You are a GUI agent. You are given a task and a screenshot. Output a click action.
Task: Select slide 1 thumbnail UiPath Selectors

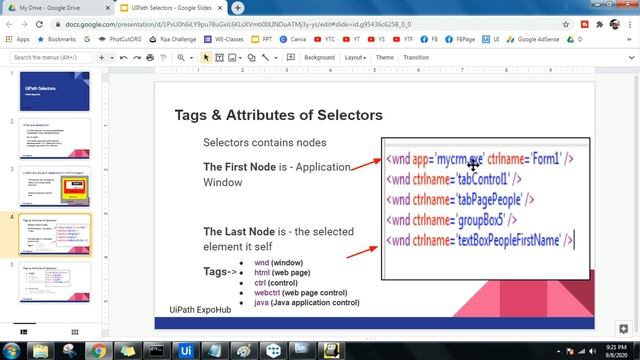pos(55,91)
